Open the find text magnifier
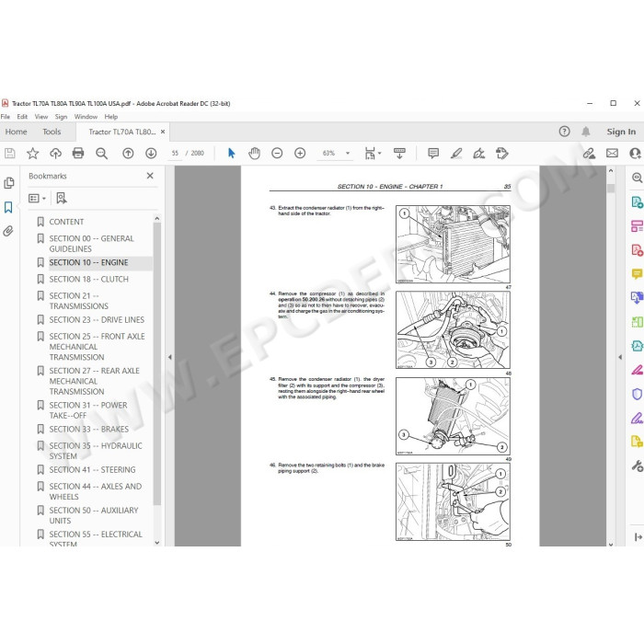The image size is (644, 644). pos(101,154)
